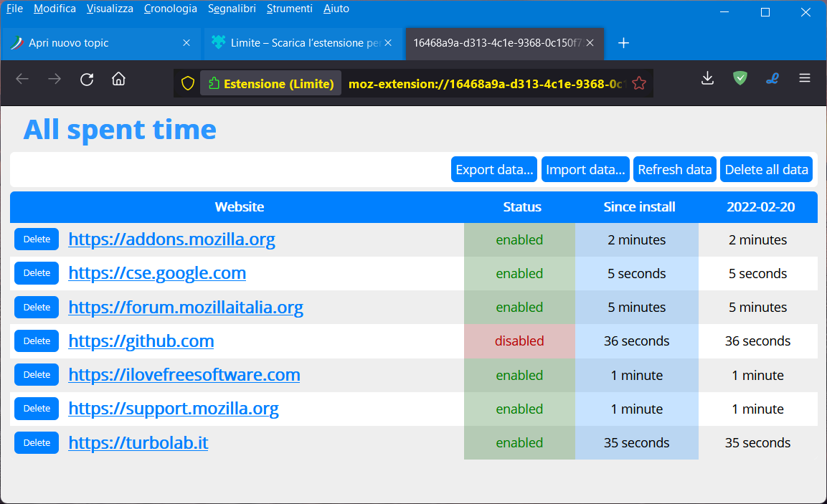
Task: Open the https://ilovefreesoftware.com link
Action: pos(184,375)
